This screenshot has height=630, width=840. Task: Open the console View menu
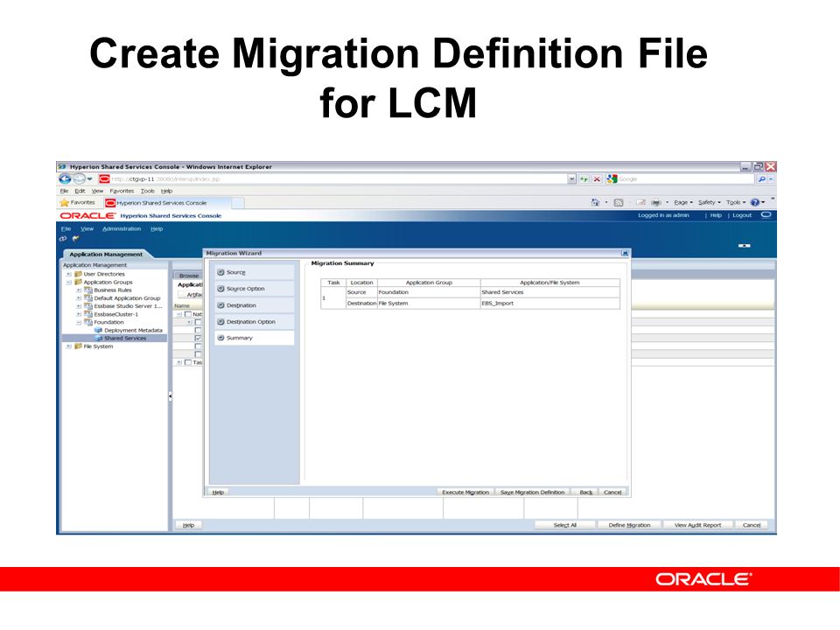pos(87,228)
